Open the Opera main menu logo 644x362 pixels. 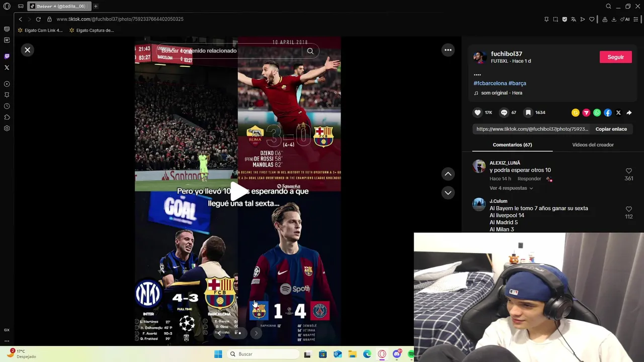pos(7,6)
